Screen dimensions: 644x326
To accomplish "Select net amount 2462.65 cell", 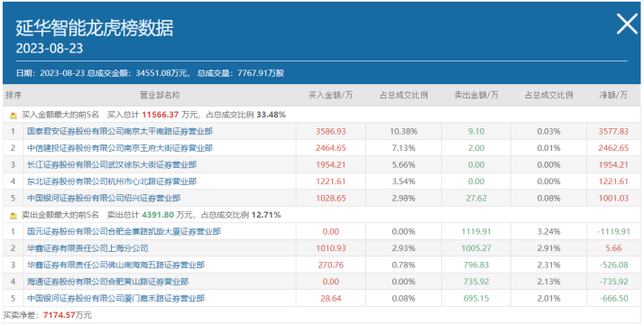I will point(613,148).
